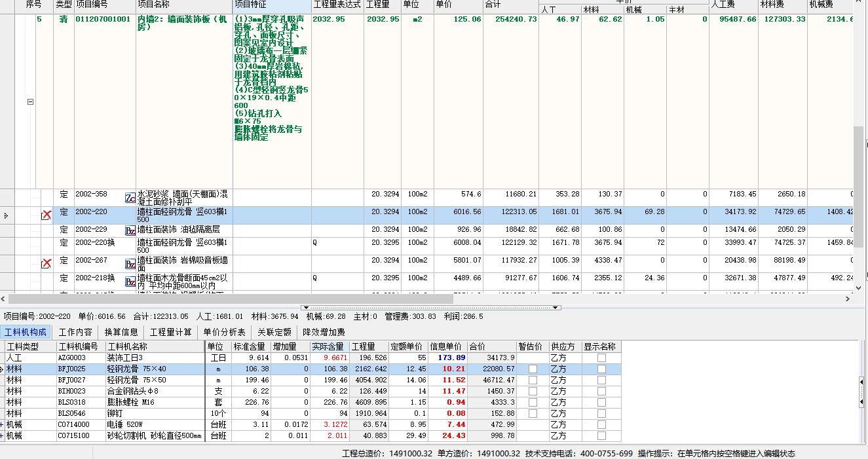Select the 2002-229 quota code cell
Viewport: 868px width, 459px height.
(105, 230)
